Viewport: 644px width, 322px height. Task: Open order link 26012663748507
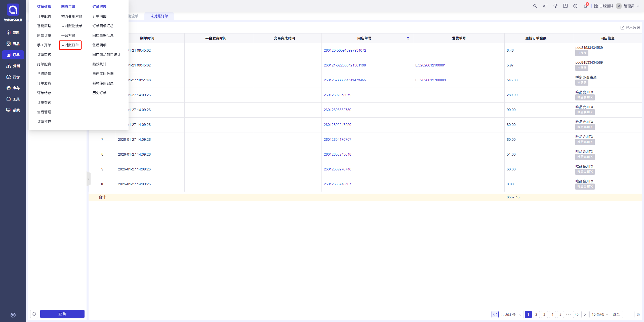(337, 184)
